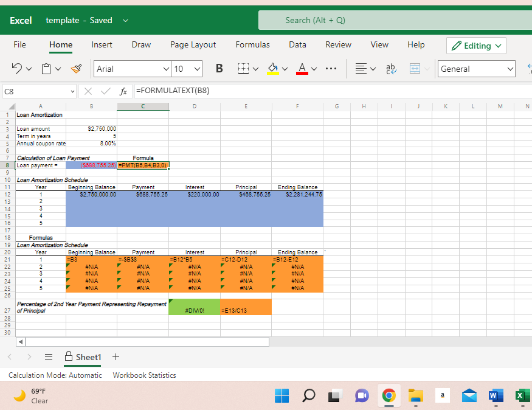Toggle underline on Home tab label
Screen dimensions: 532x410
[61, 44]
